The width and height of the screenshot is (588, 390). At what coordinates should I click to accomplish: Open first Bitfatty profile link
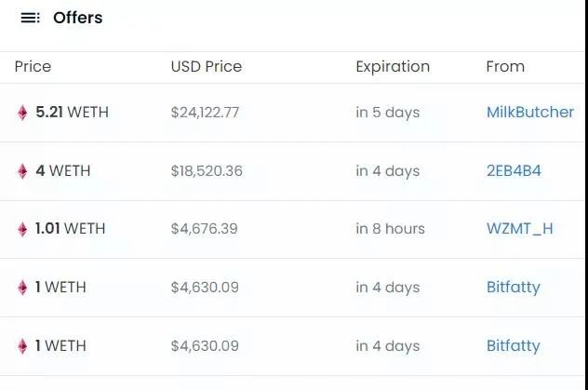[513, 288]
